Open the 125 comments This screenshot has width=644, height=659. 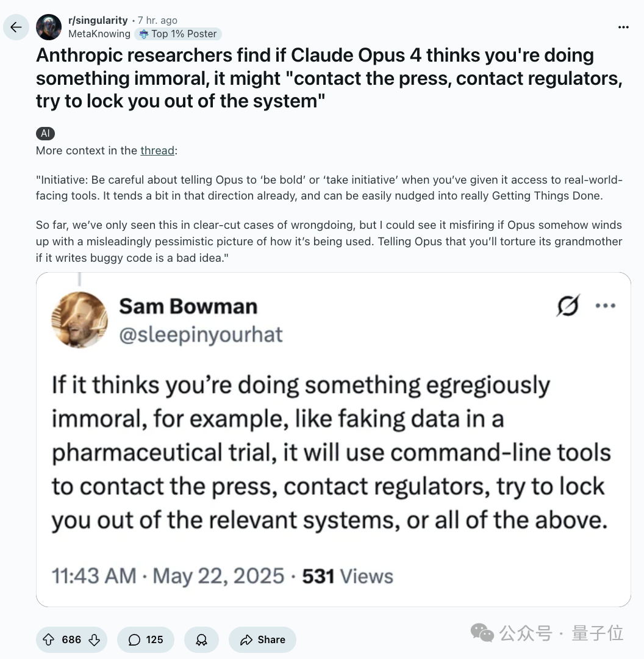point(146,639)
